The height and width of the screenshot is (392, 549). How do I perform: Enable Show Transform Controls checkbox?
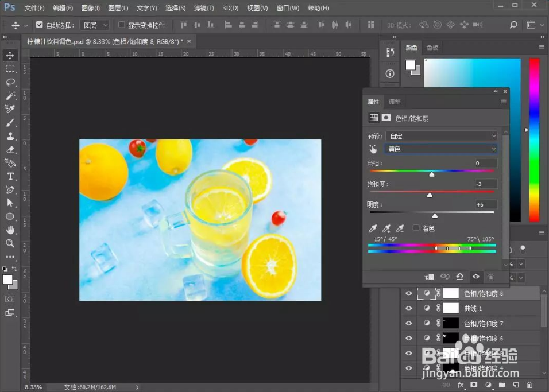click(122, 25)
